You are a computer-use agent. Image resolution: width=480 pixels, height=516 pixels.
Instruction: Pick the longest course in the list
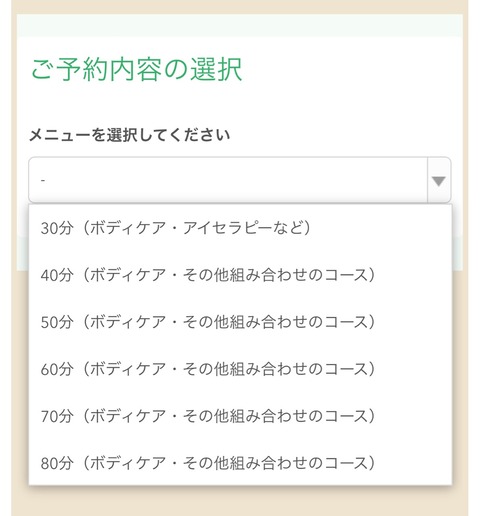click(240, 463)
